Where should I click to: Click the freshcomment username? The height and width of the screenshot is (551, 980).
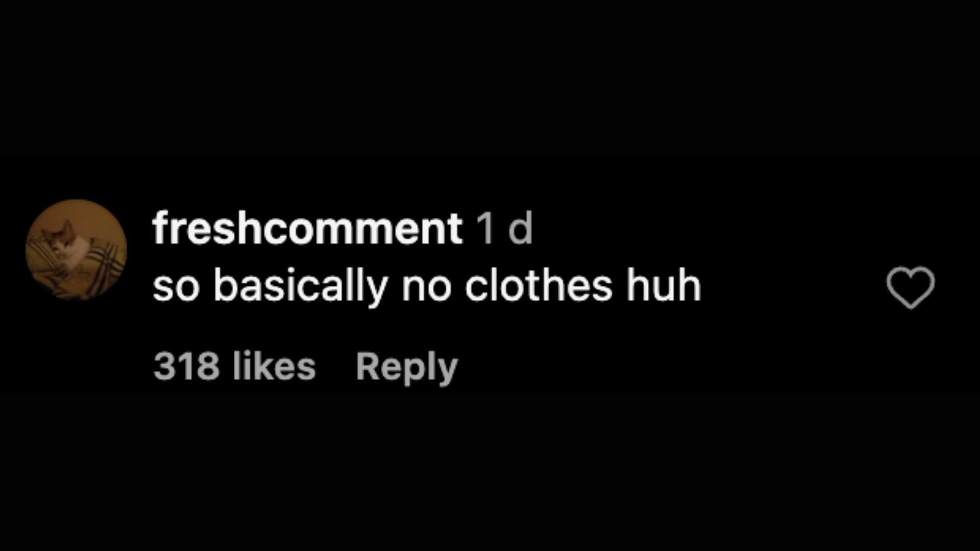pos(307,230)
